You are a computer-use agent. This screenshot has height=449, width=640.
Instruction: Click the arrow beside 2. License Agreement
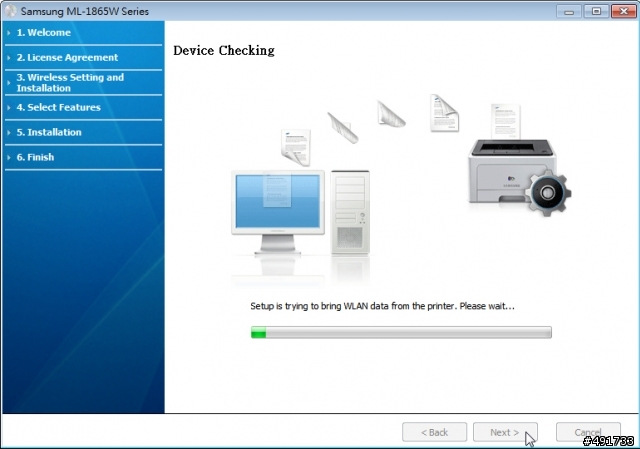(9, 58)
